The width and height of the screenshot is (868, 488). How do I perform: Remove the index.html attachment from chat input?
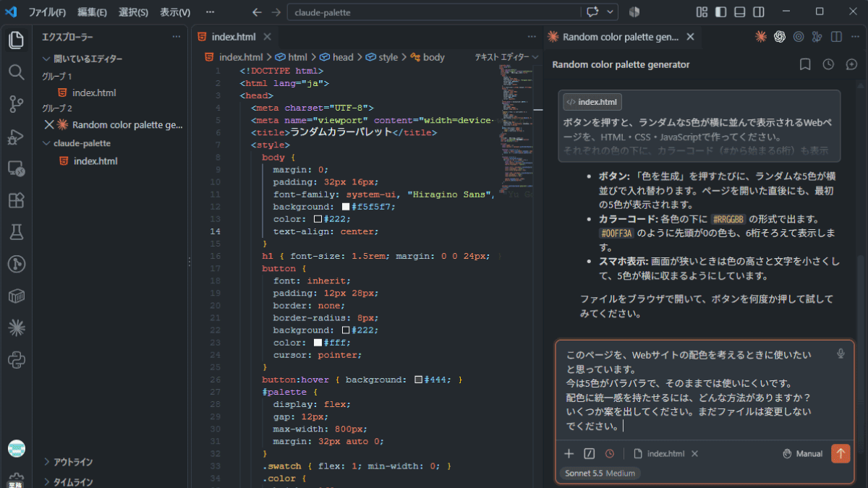pos(694,453)
